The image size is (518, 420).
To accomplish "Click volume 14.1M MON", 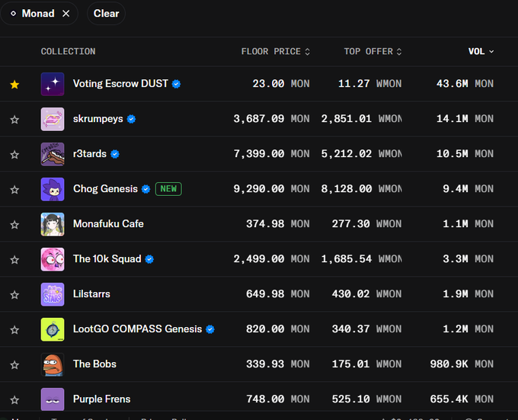I will pos(465,119).
